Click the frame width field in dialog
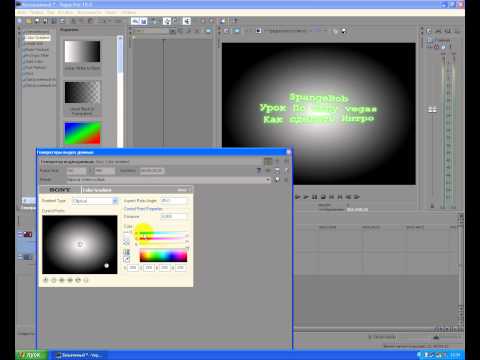Viewport: 480px width, 360px height. click(x=76, y=171)
